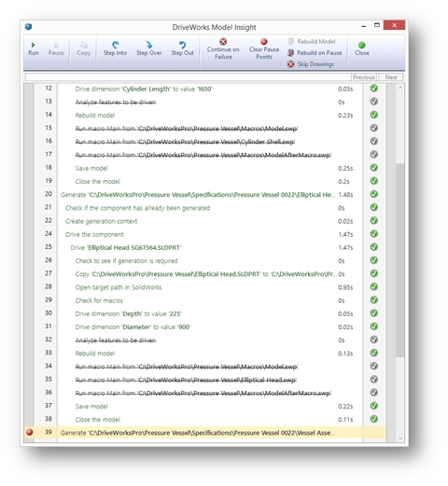Click green success icon on row 20
This screenshot has width=448, height=486.
point(374,194)
